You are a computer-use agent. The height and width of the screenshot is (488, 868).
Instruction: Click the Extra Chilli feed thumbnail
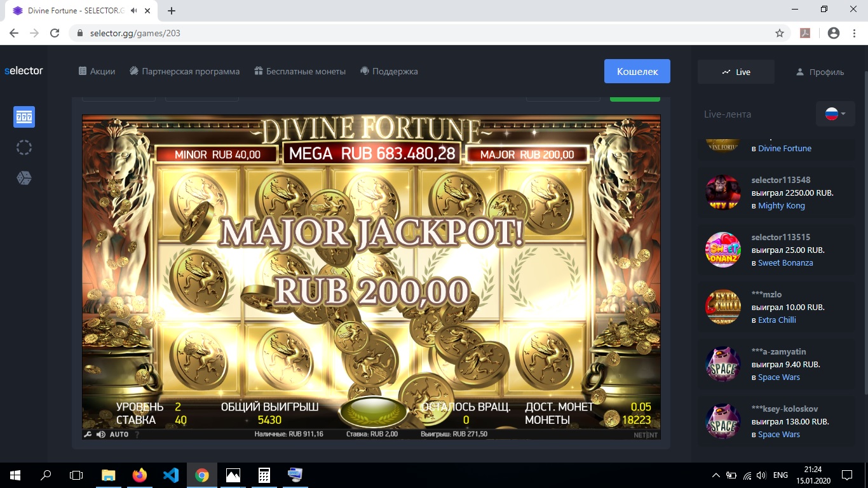pos(723,307)
